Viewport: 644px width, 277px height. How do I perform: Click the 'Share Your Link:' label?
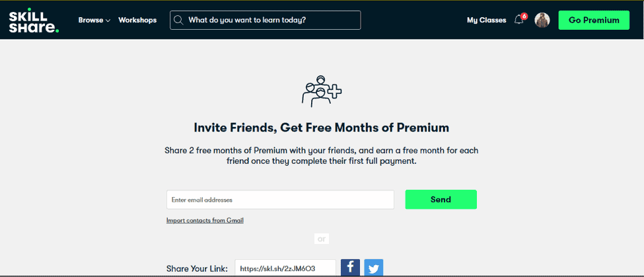[197, 269]
